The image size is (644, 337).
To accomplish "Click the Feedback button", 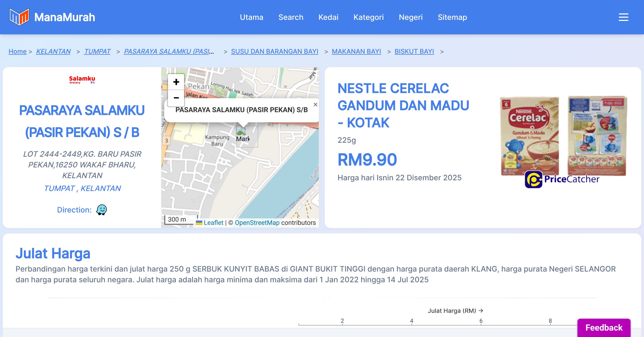I will coord(604,328).
